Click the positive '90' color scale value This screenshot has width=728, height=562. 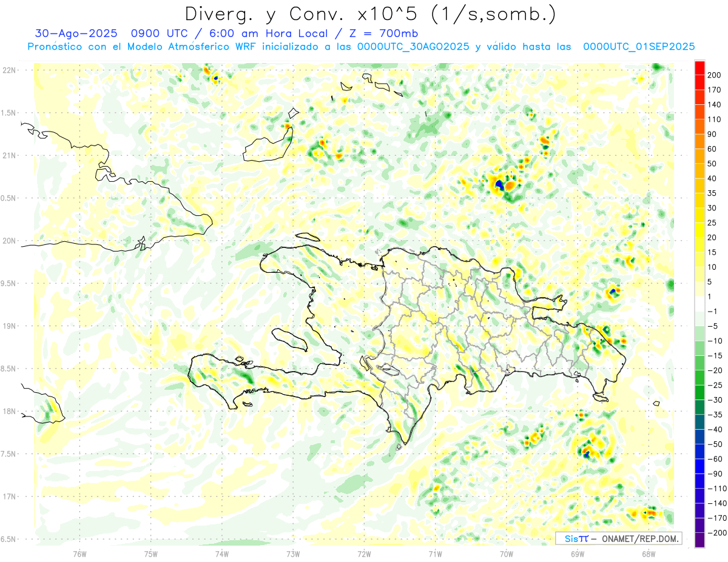click(x=713, y=134)
